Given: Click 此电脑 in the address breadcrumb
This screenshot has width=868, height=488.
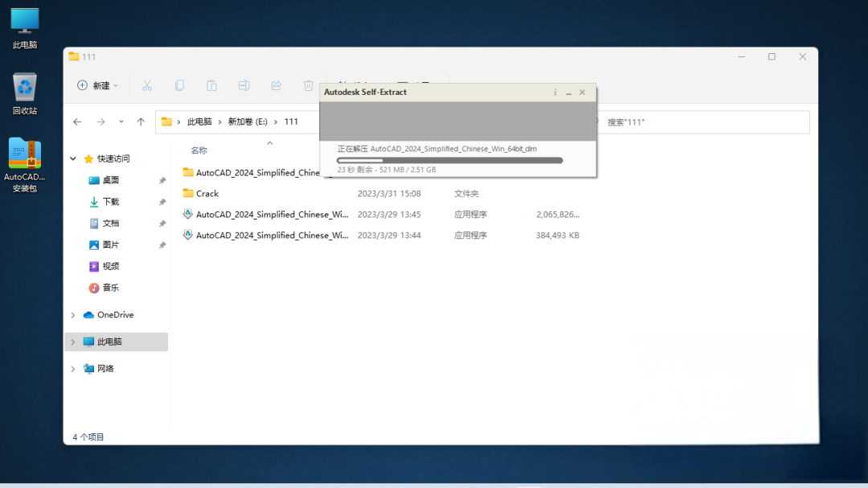Looking at the screenshot, I should (199, 122).
